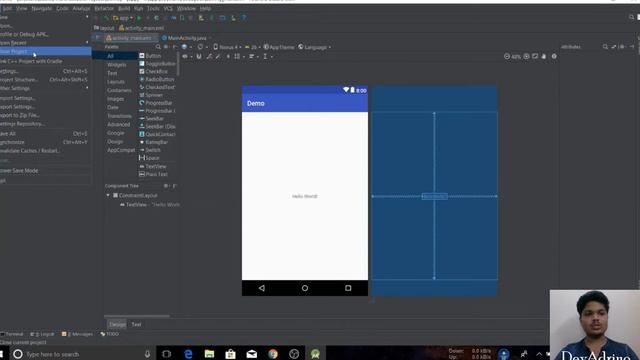Open the Refactor menu in menu bar
The width and height of the screenshot is (640, 360).
(104, 8)
